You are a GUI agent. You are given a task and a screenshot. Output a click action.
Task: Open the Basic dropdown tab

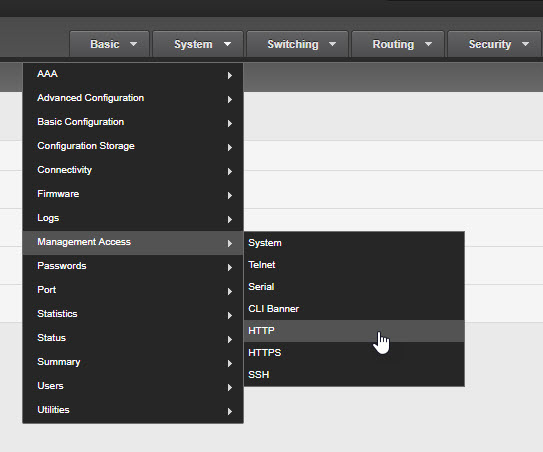coord(109,44)
